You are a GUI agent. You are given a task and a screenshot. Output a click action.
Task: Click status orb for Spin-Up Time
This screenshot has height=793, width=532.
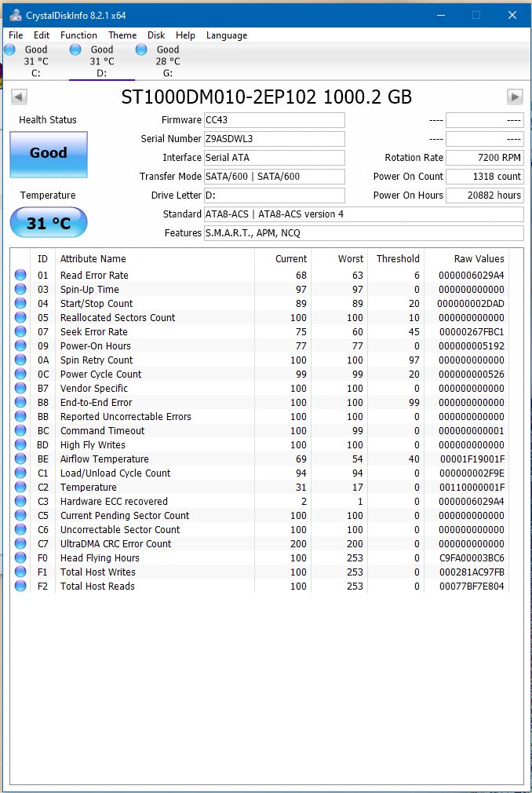20,289
